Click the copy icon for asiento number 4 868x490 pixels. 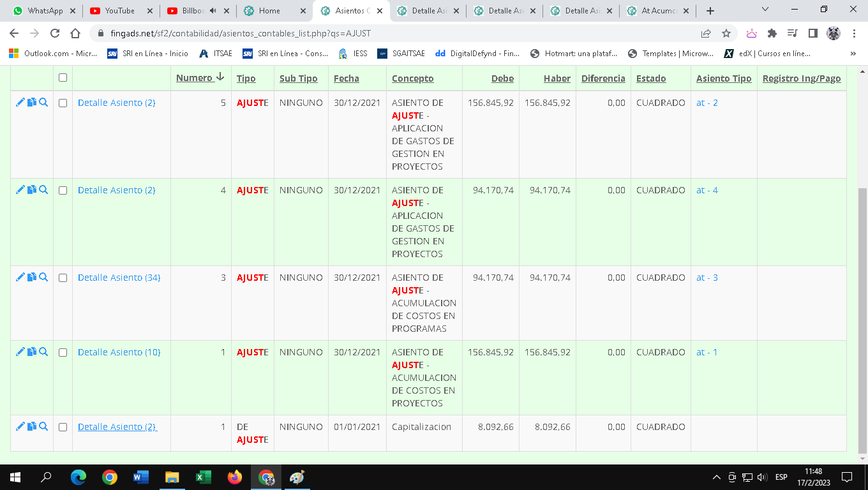[31, 189]
